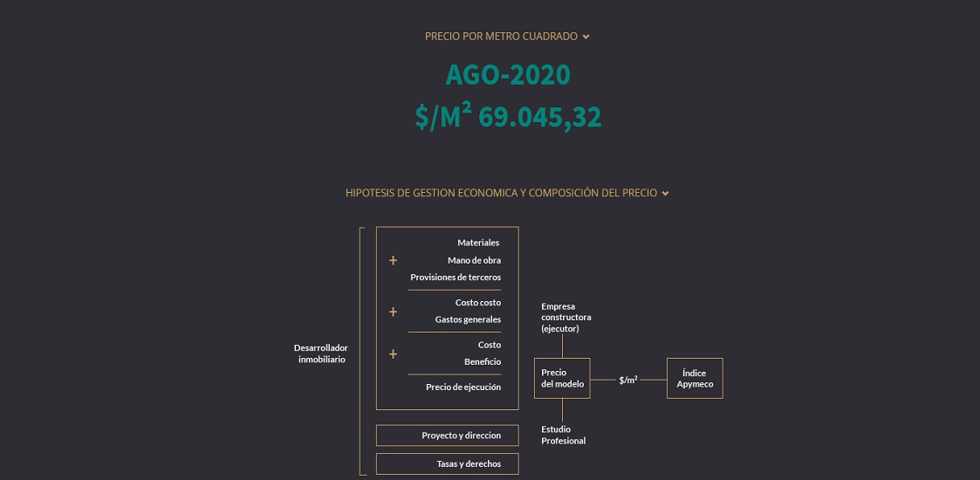Open the Proyecto y direccion box
Image resolution: width=980 pixels, height=480 pixels.
[x=448, y=435]
